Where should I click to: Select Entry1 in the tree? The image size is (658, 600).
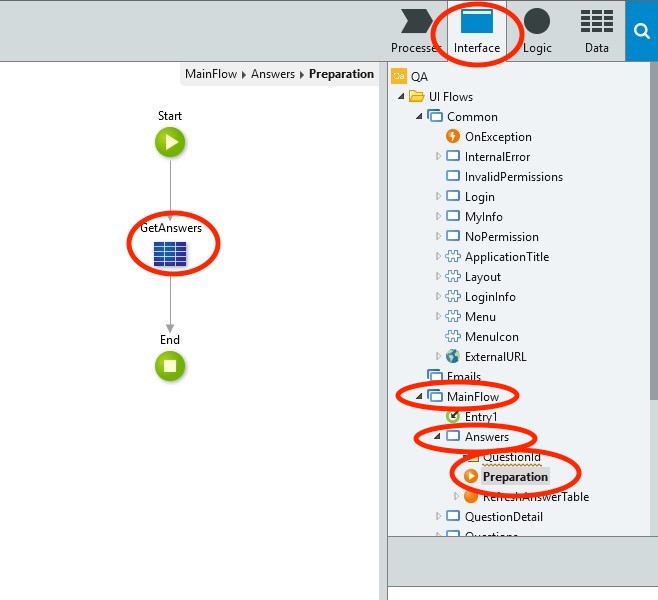[x=481, y=417]
